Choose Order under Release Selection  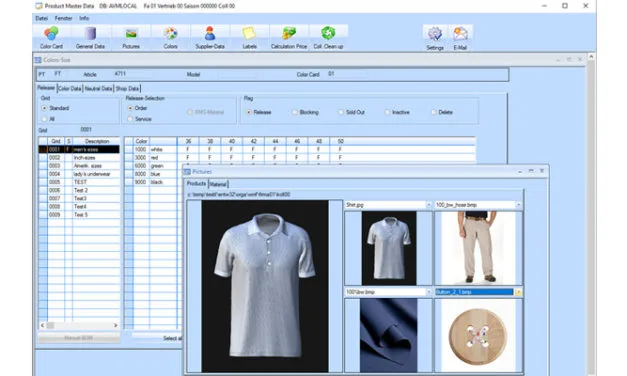[130, 108]
